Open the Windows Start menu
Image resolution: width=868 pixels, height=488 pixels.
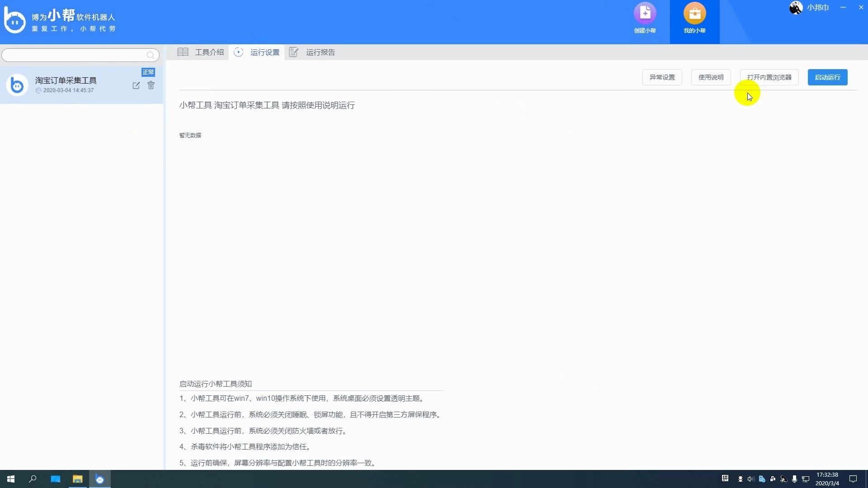tap(11, 479)
